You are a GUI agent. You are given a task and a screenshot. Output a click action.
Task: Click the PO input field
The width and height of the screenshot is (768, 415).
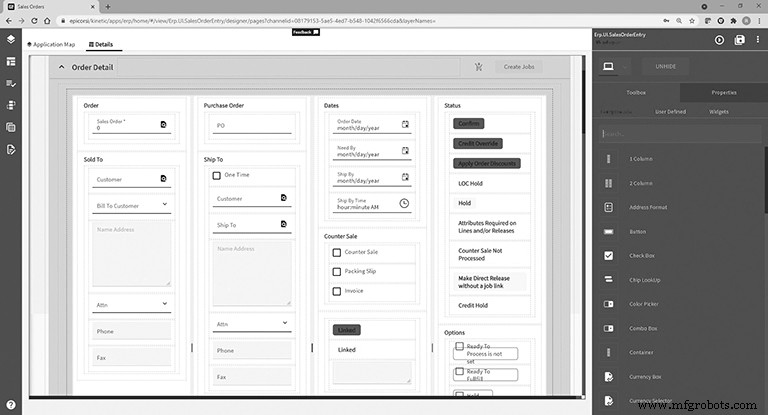pos(252,125)
